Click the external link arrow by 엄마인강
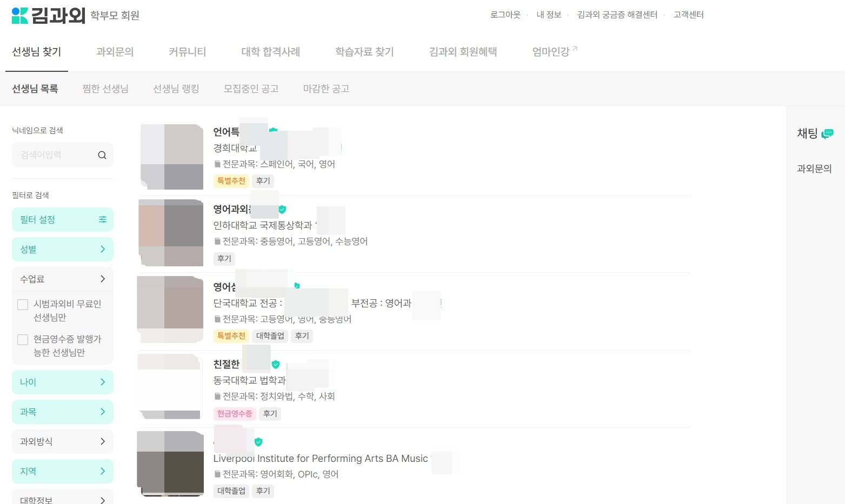The width and height of the screenshot is (845, 504). [575, 49]
